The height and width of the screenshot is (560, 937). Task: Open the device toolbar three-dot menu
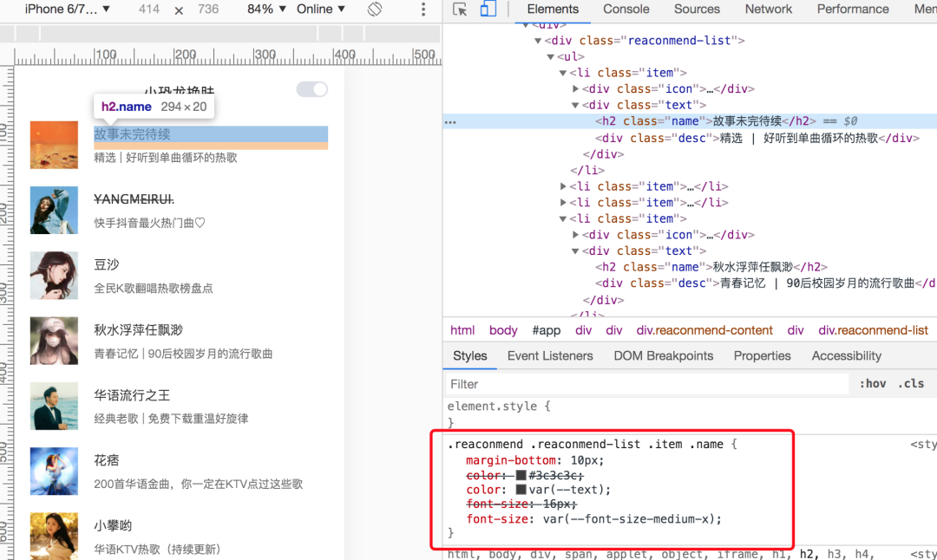tap(423, 9)
